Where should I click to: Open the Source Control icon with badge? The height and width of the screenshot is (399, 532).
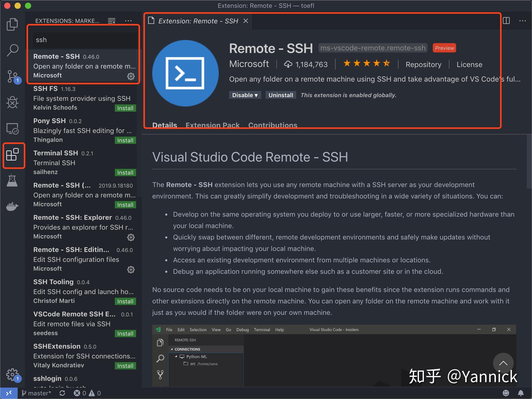pos(12,76)
